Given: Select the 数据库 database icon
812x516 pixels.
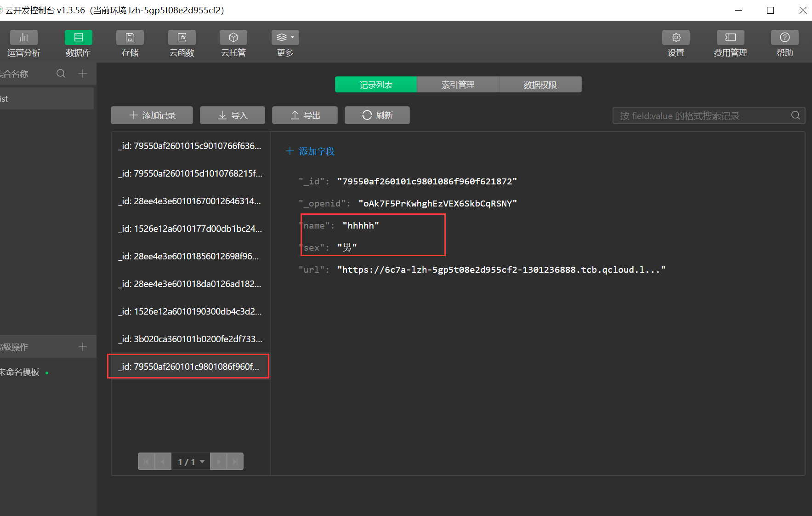Looking at the screenshot, I should coord(78,37).
